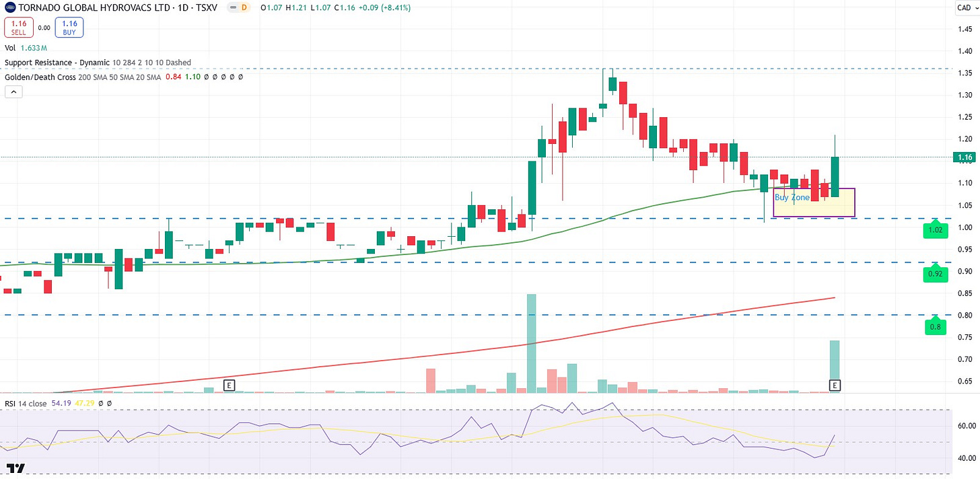Click the 60.00 RSI scale label

point(966,426)
